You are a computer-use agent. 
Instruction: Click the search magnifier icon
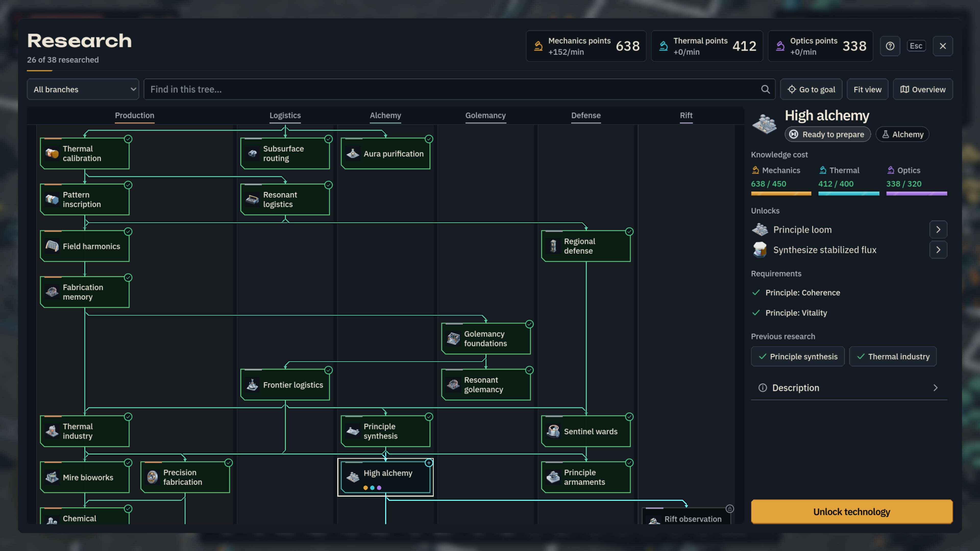pyautogui.click(x=765, y=89)
